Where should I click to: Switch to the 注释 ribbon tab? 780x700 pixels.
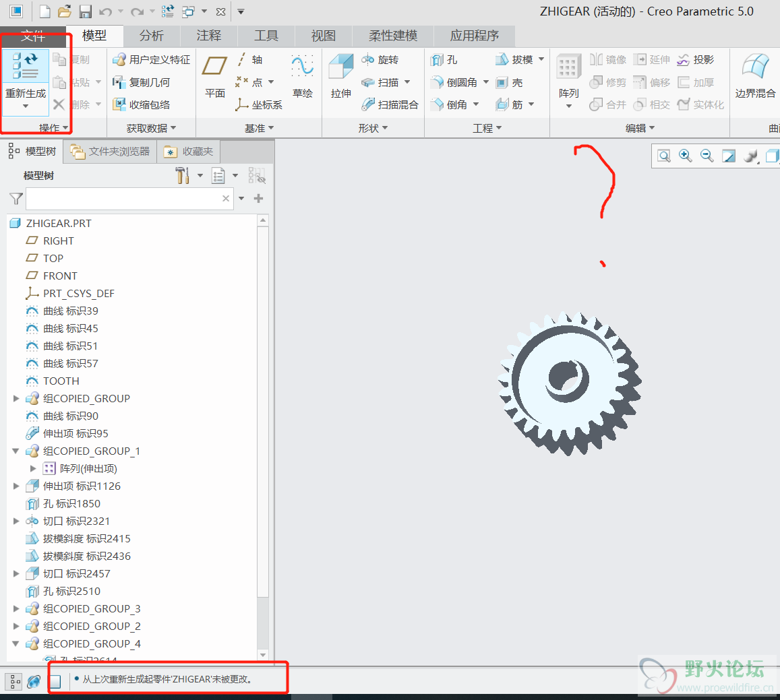point(208,36)
